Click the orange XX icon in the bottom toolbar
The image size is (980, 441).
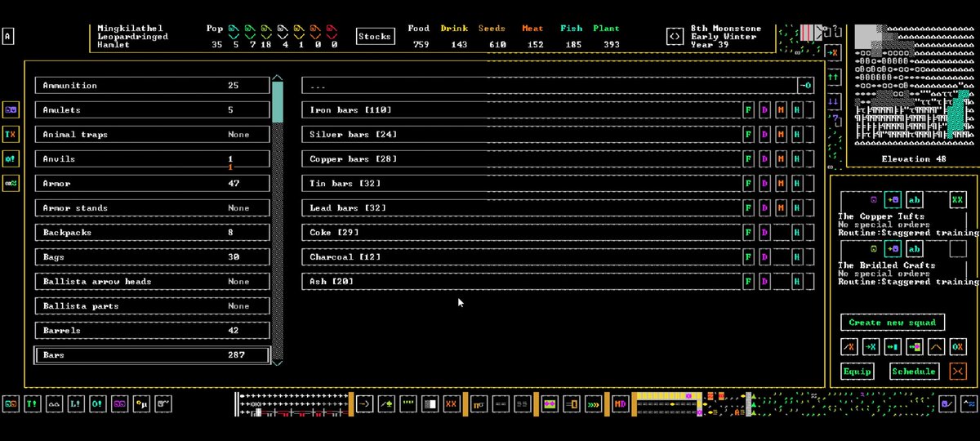(x=451, y=403)
